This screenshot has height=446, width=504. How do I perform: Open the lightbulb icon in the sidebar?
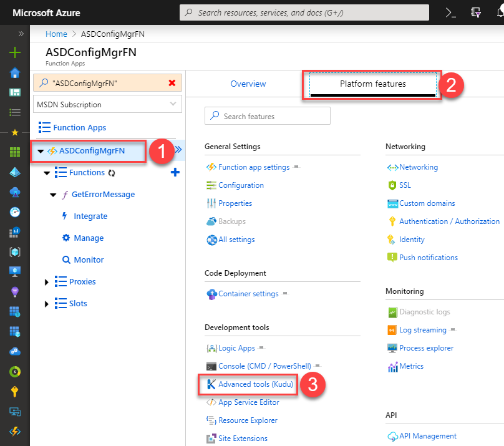point(15,292)
